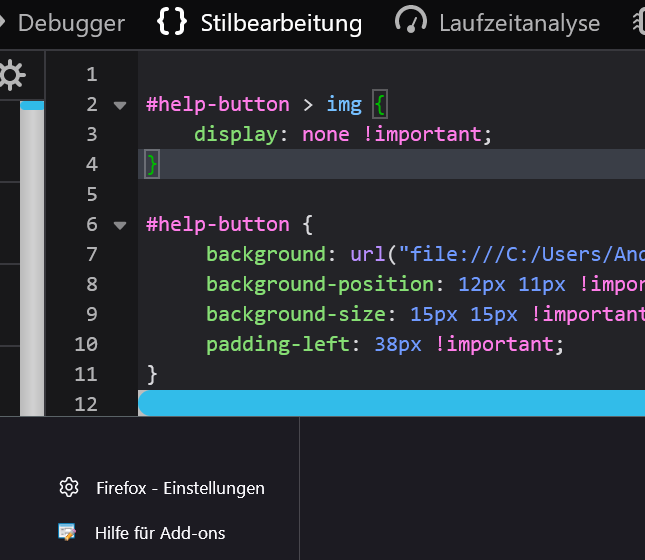Open Firefox - Einstellungen
Image resolution: width=645 pixels, height=560 pixels.
point(180,488)
